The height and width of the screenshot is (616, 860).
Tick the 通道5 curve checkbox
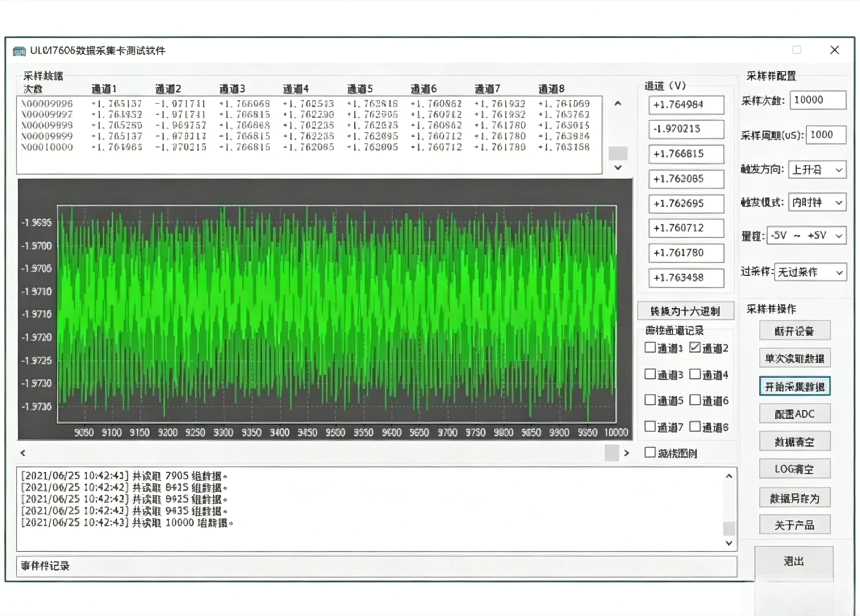(x=650, y=400)
